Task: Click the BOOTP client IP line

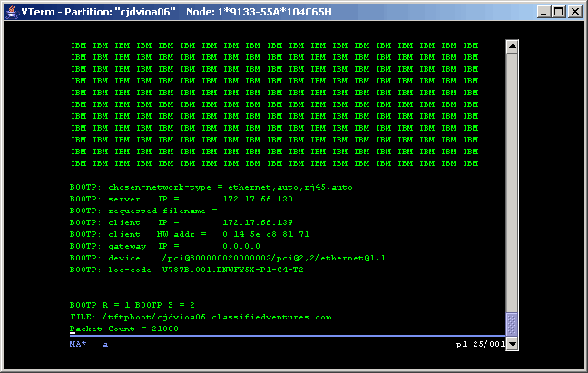Action: coord(181,222)
